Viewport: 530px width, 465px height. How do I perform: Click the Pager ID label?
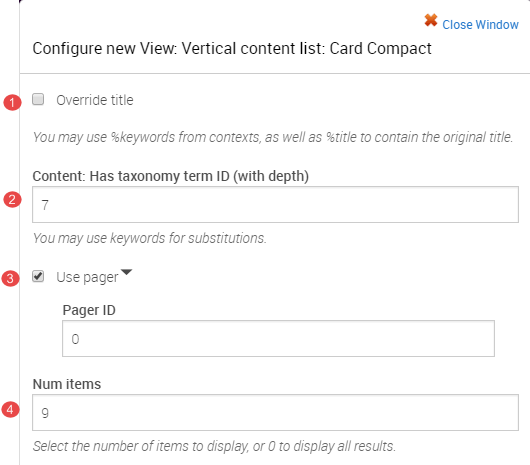89,310
